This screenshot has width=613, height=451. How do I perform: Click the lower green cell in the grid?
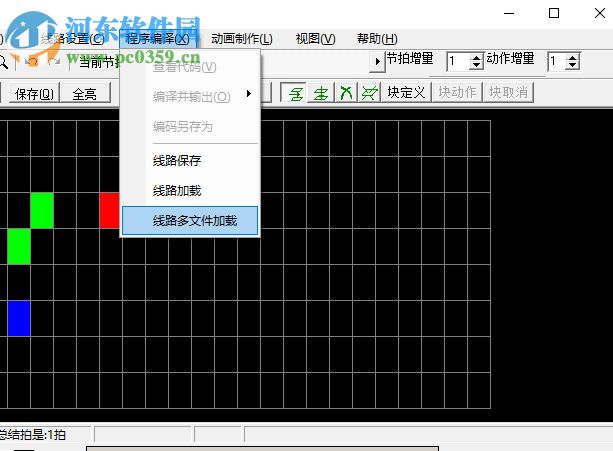[x=19, y=246]
